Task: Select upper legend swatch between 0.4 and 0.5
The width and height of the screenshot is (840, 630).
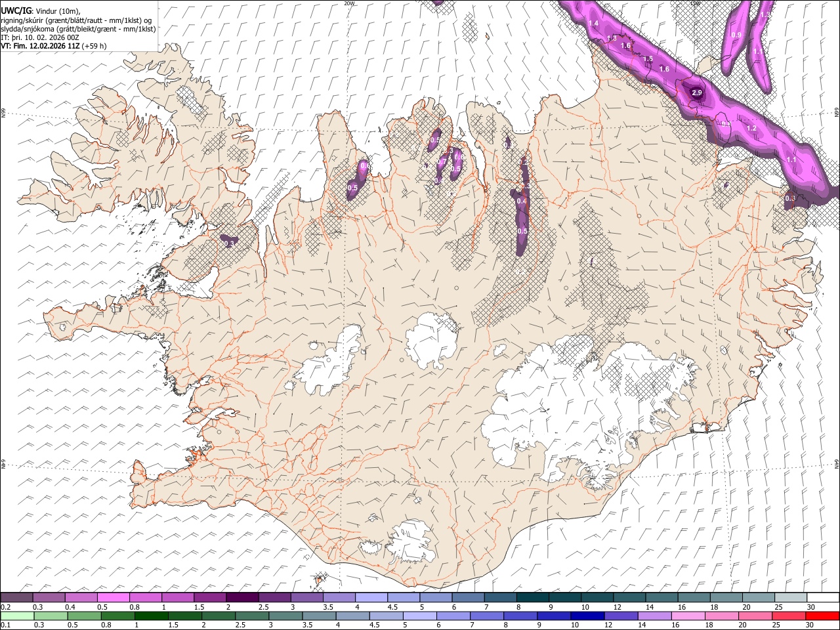Action: tap(81, 597)
